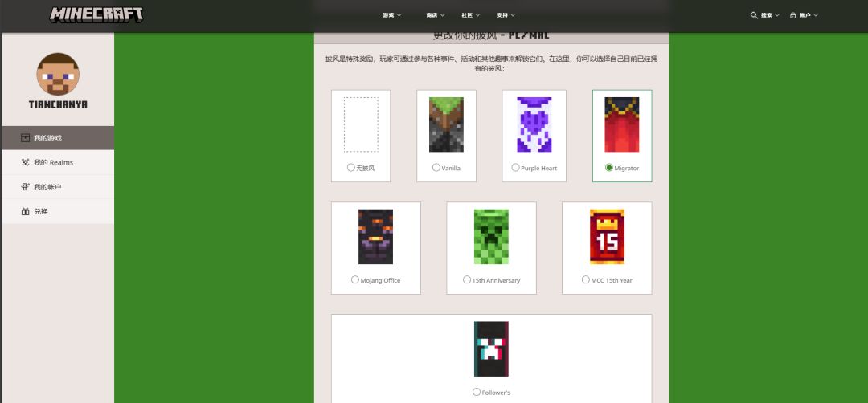Click the MCC 15 cape image

[608, 237]
